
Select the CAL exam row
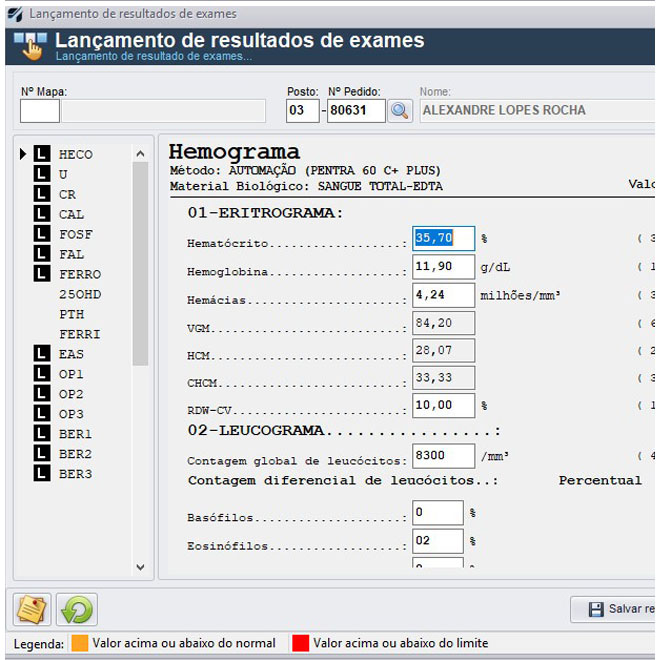72,214
